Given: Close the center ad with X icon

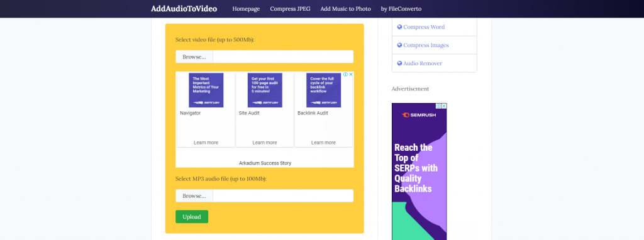Looking at the screenshot, I should click(x=351, y=75).
